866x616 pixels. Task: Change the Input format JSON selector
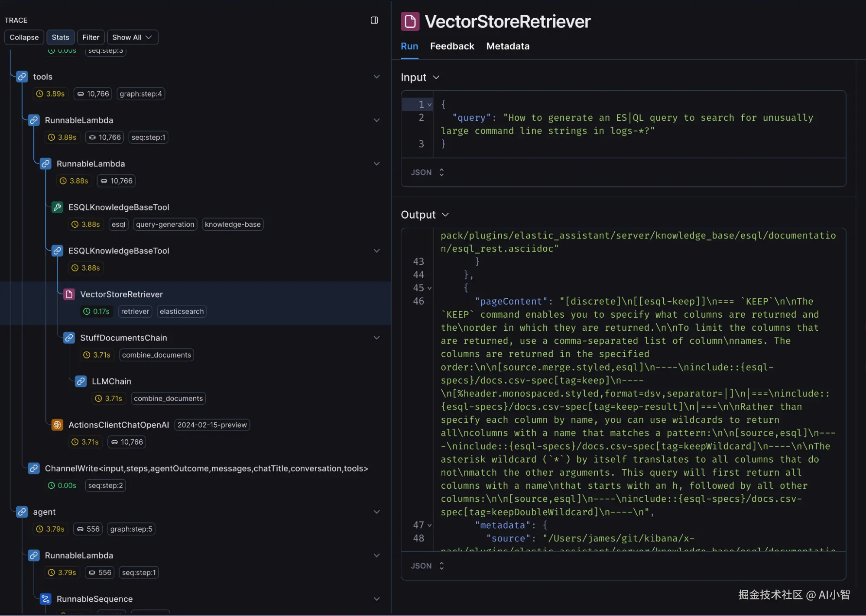(x=427, y=172)
